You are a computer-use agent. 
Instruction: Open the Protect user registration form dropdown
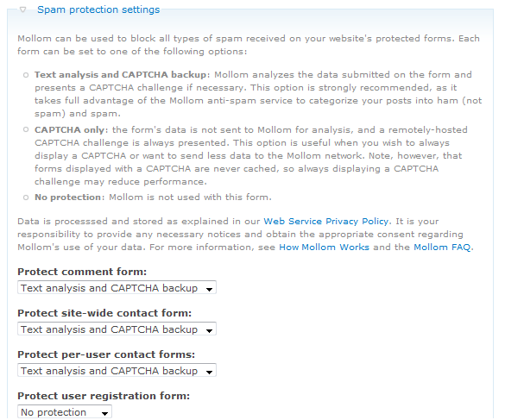(x=65, y=411)
